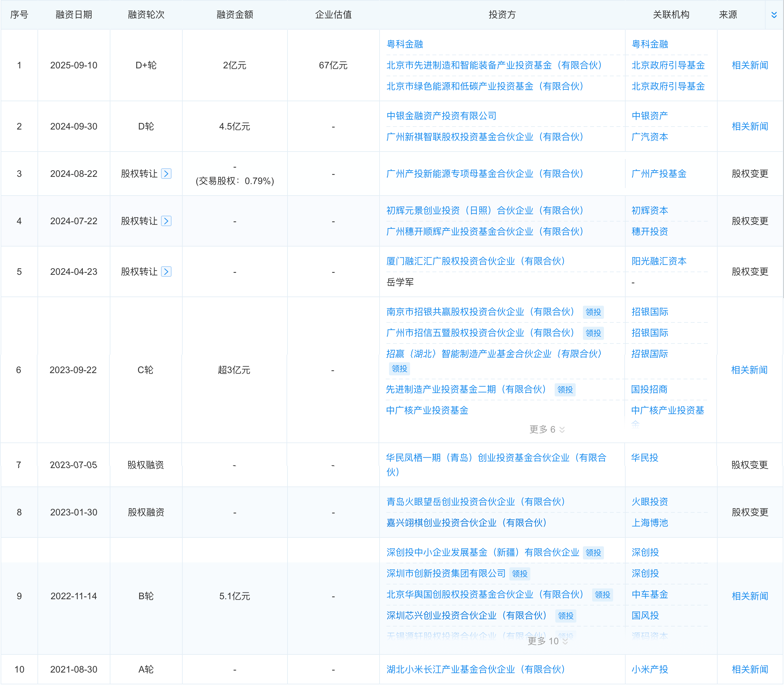Expand 更多 10 under the B轮 investors
This screenshot has width=784, height=687.
point(548,641)
